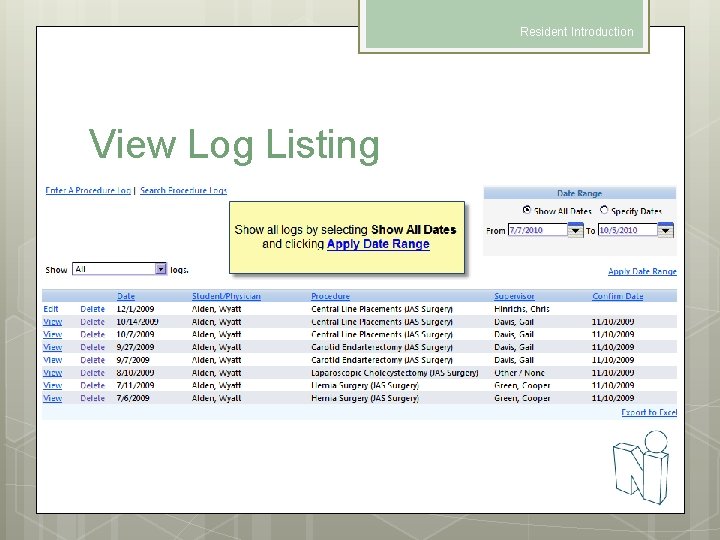This screenshot has width=720, height=540.
Task: Click the To date field 10/5/2010
Action: (x=627, y=230)
